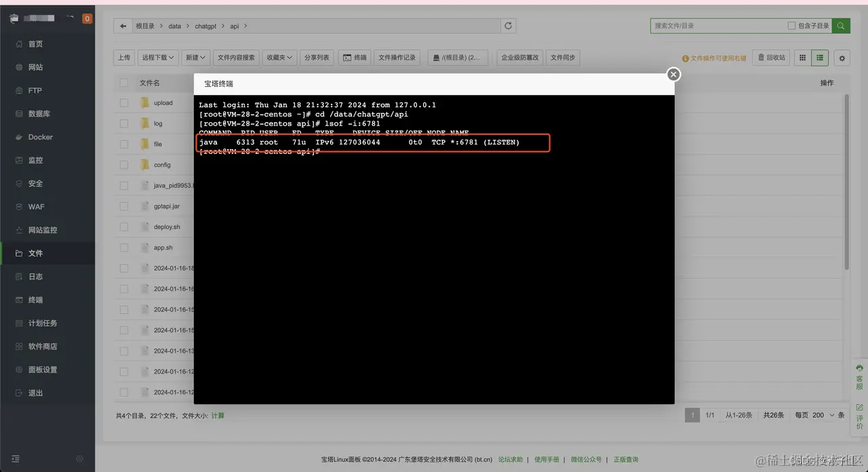The height and width of the screenshot is (472, 868).
Task: Open 终端 toolbar button
Action: coord(355,58)
